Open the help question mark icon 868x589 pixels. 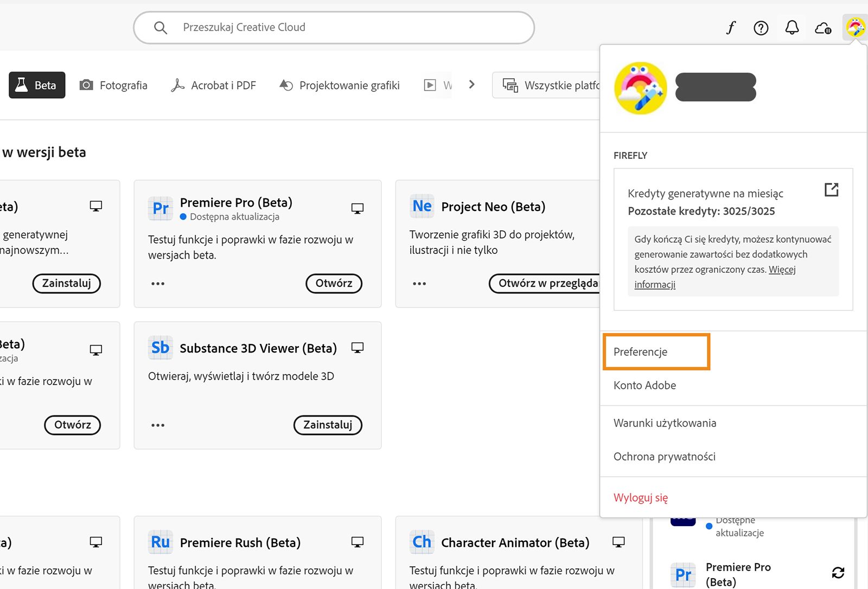tap(761, 28)
